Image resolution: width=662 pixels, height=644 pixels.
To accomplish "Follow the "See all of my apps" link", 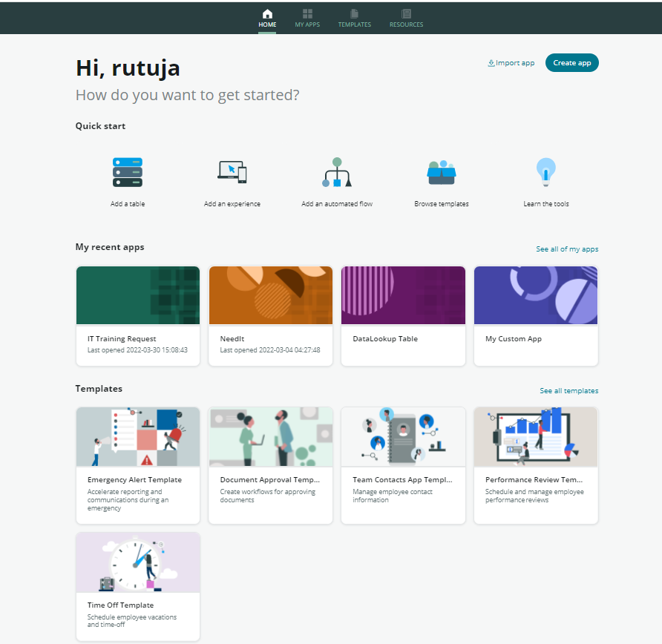I will tap(567, 249).
